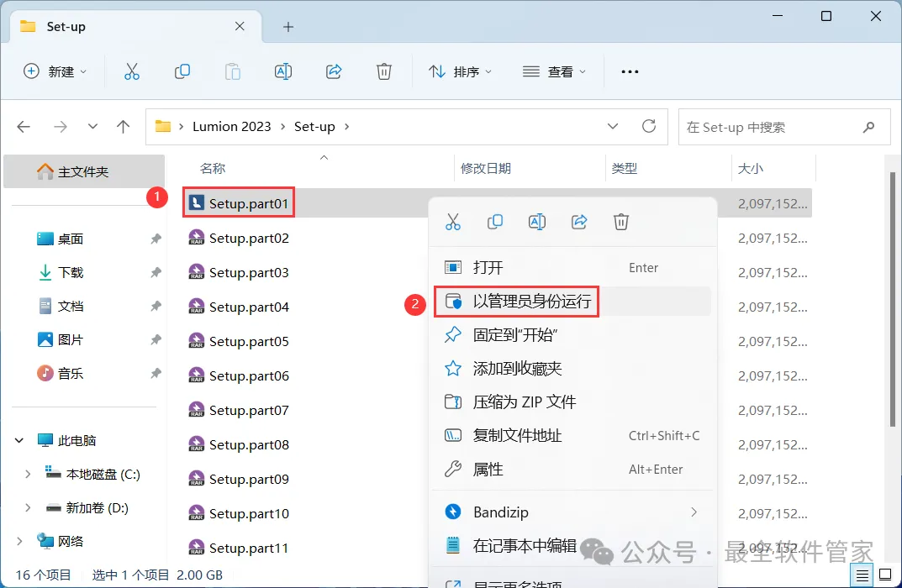Go back with the left arrow
Screen dimensions: 902x588
[x=24, y=127]
